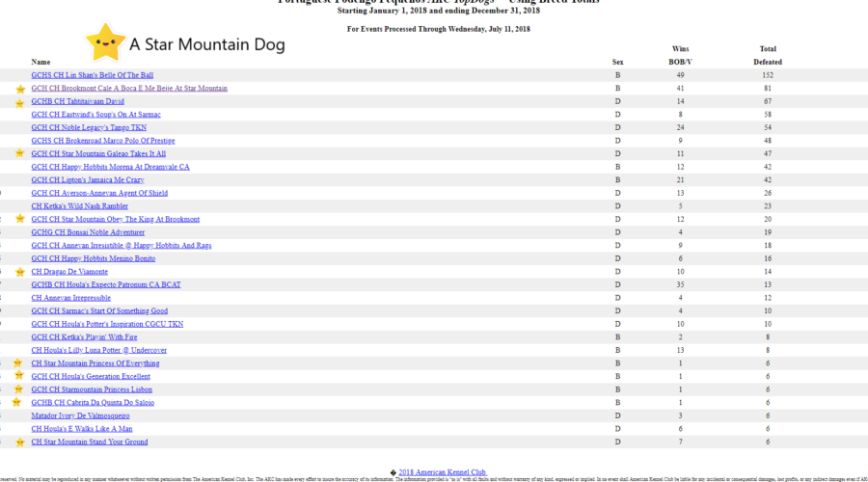The width and height of the screenshot is (868, 482).
Task: Open CH Star Mountain Princess Of Everything link
Action: (95, 363)
